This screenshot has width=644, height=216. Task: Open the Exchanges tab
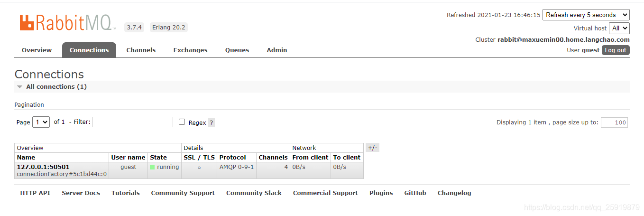(x=190, y=50)
